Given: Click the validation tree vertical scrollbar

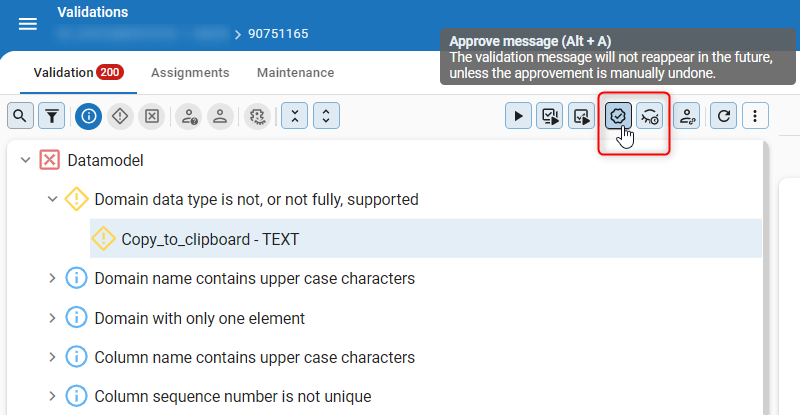Looking at the screenshot, I should click(x=765, y=278).
